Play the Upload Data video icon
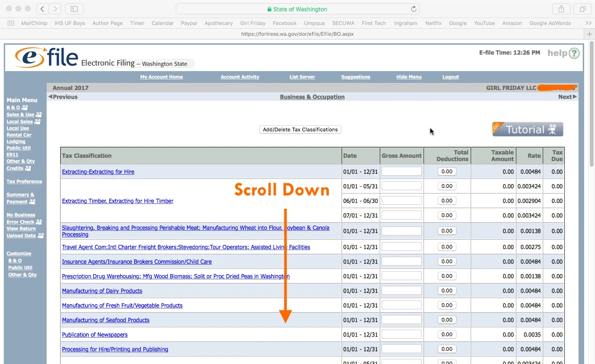The height and width of the screenshot is (364, 595). [41, 235]
